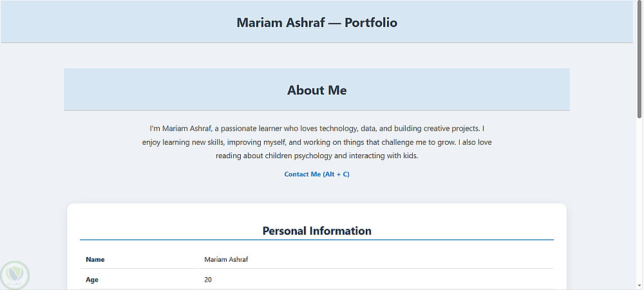Click the word Portfolio in the page header
The image size is (644, 290).
tap(371, 23)
